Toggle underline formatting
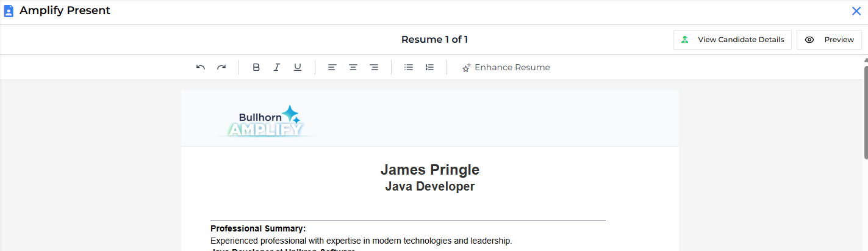 click(x=298, y=67)
